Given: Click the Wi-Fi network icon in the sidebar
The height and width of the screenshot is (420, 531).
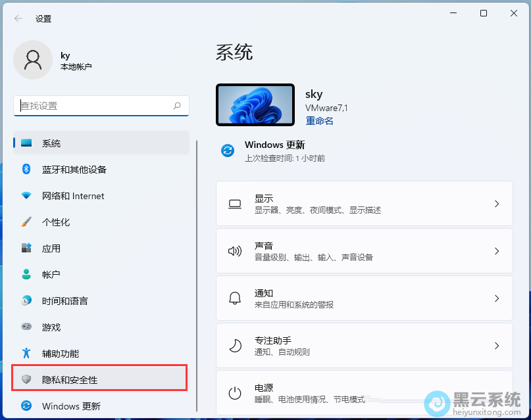Looking at the screenshot, I should 26,196.
